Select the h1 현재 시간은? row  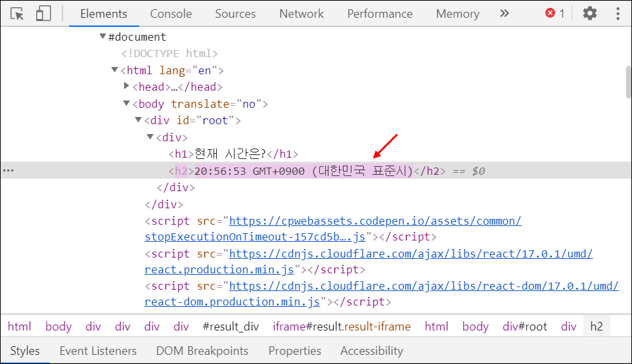pos(233,154)
